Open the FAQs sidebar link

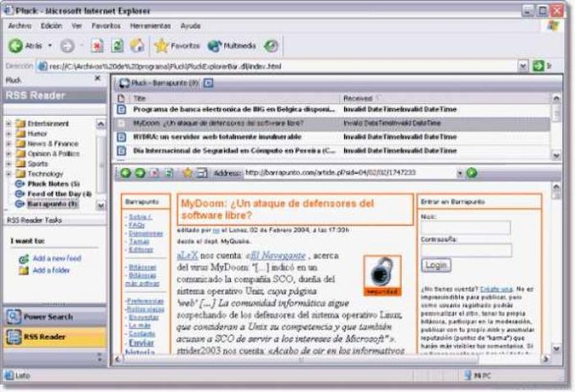click(x=137, y=225)
